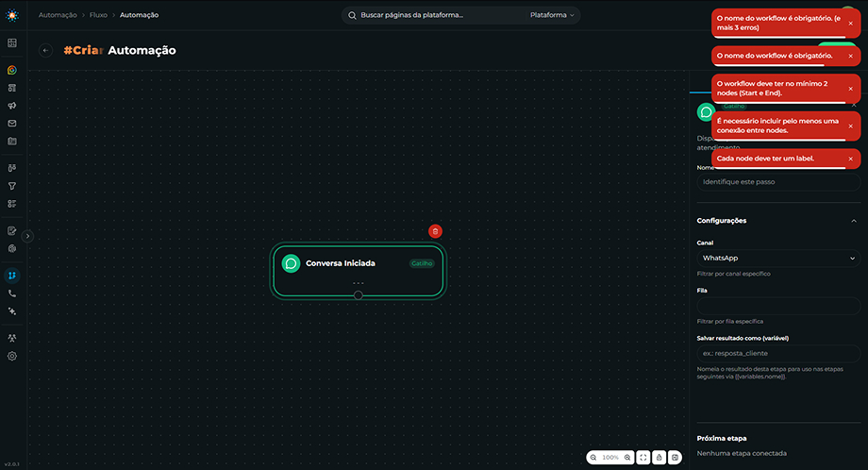Open the checklist icon below the funnel
This screenshot has height=470, width=868.
click(x=11, y=204)
